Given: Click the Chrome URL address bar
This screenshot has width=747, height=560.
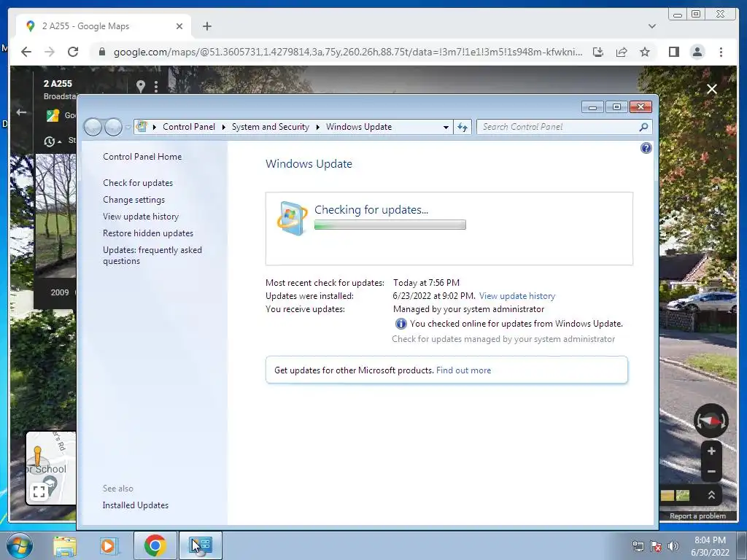Looking at the screenshot, I should (x=347, y=52).
